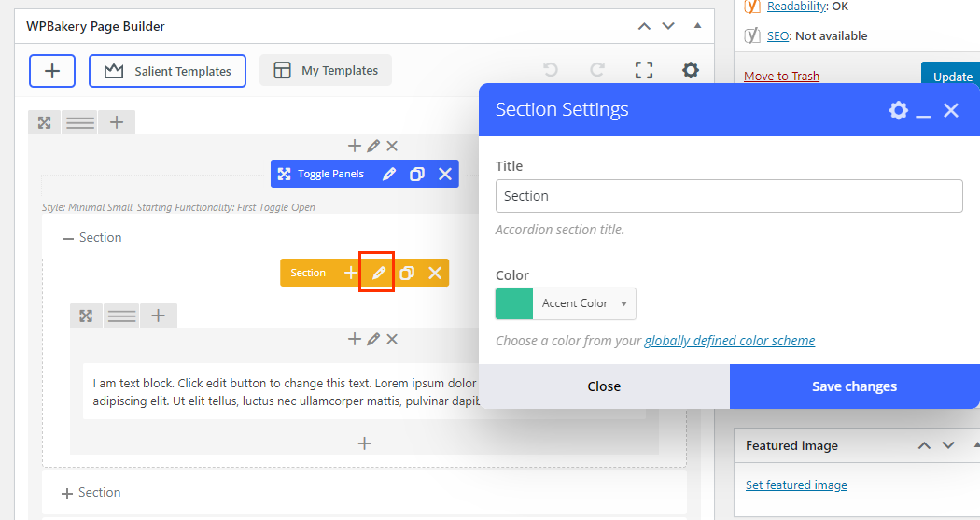The image size is (980, 520).
Task: Add column to inner row
Action: click(x=158, y=316)
